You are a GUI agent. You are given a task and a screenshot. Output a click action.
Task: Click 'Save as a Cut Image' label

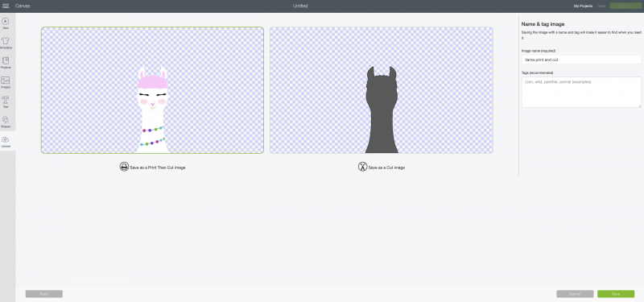pyautogui.click(x=386, y=168)
